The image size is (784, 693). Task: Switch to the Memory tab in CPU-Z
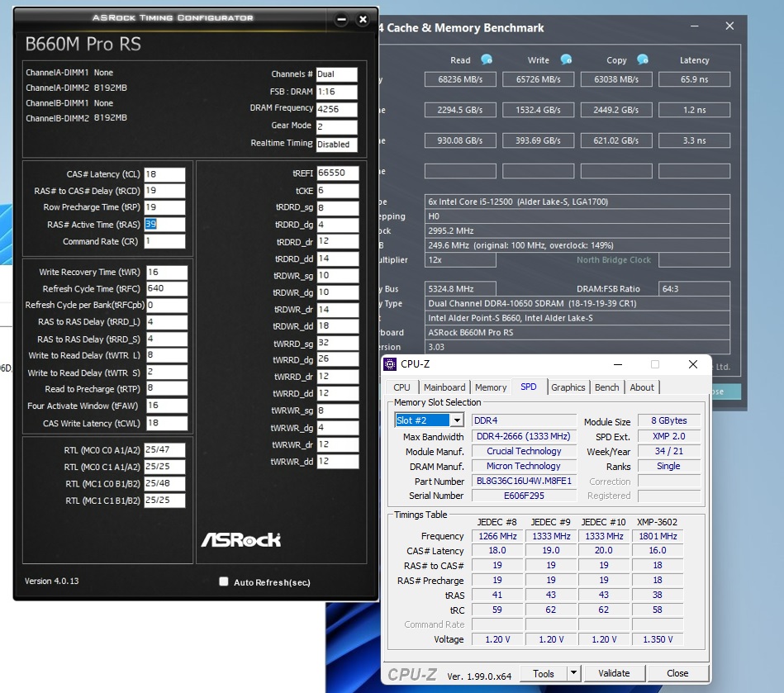point(491,387)
